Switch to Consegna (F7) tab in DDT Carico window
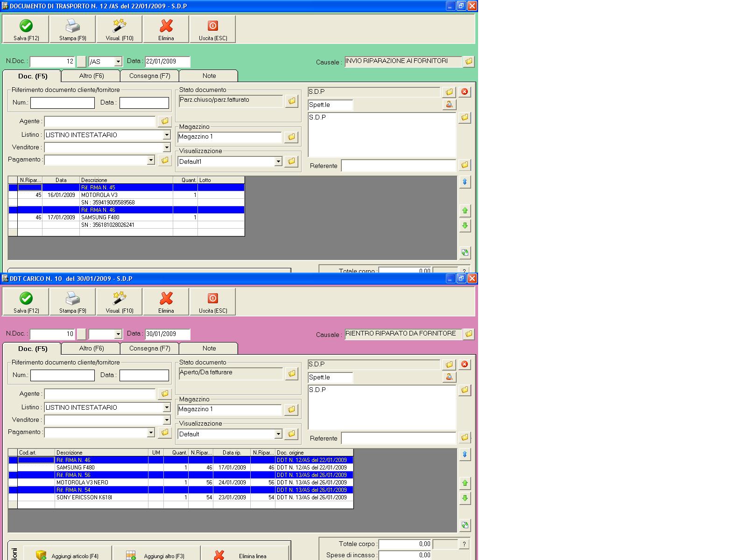 click(150, 348)
